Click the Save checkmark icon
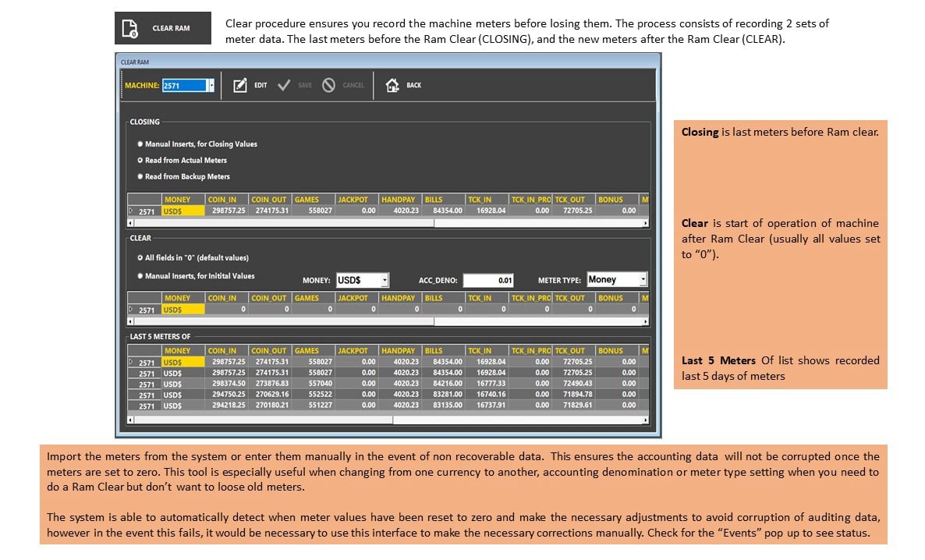Image resolution: width=925 pixels, height=560 pixels. coord(284,86)
